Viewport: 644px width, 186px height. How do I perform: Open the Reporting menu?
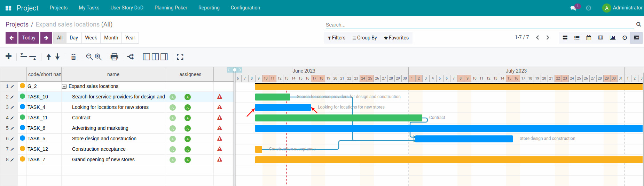tap(209, 8)
